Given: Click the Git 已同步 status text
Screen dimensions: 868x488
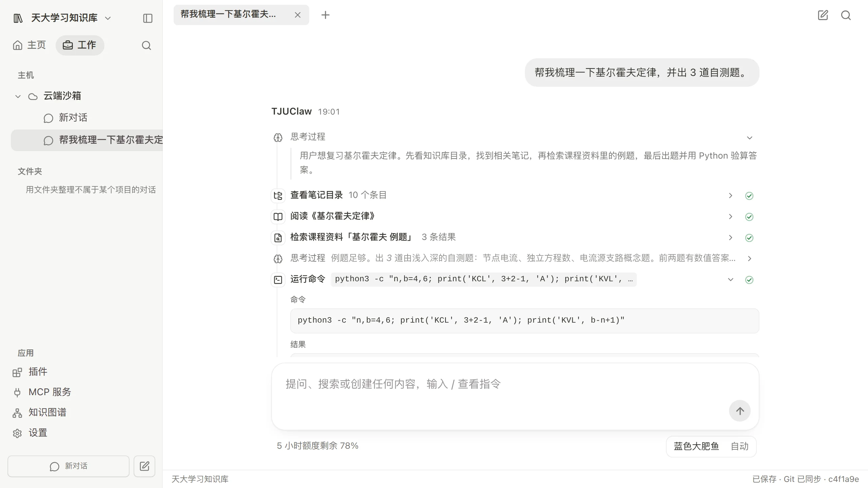Looking at the screenshot, I should tap(802, 479).
